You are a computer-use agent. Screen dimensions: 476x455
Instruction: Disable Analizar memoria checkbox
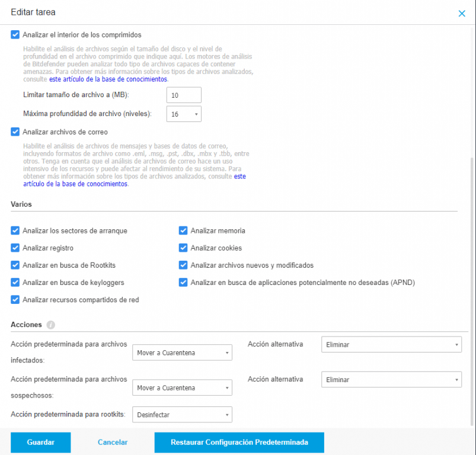[183, 230]
